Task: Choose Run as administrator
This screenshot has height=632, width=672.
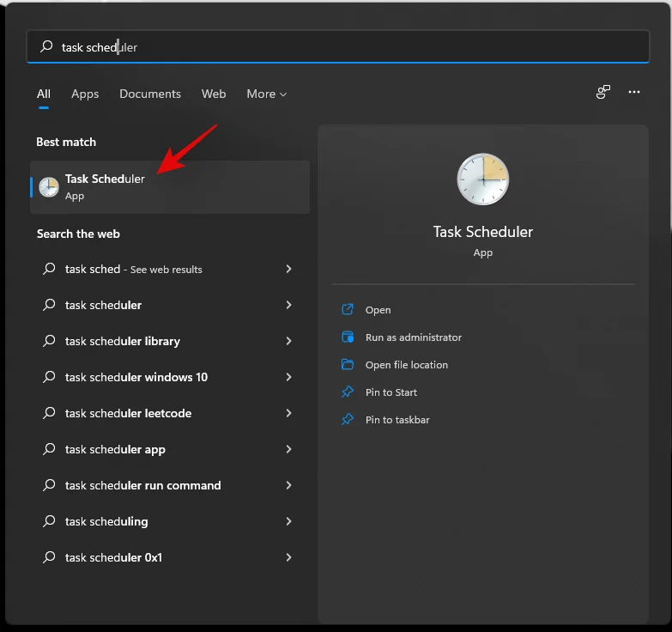Action: (413, 337)
